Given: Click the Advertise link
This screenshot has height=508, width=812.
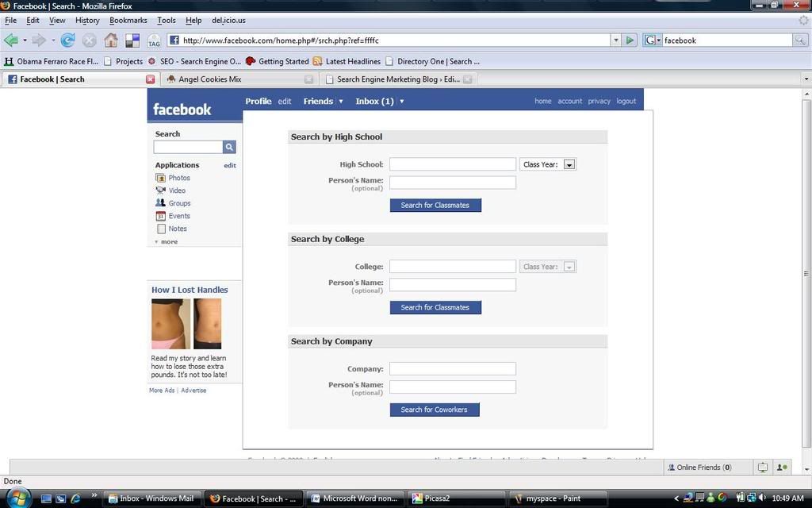Looking at the screenshot, I should point(193,391).
